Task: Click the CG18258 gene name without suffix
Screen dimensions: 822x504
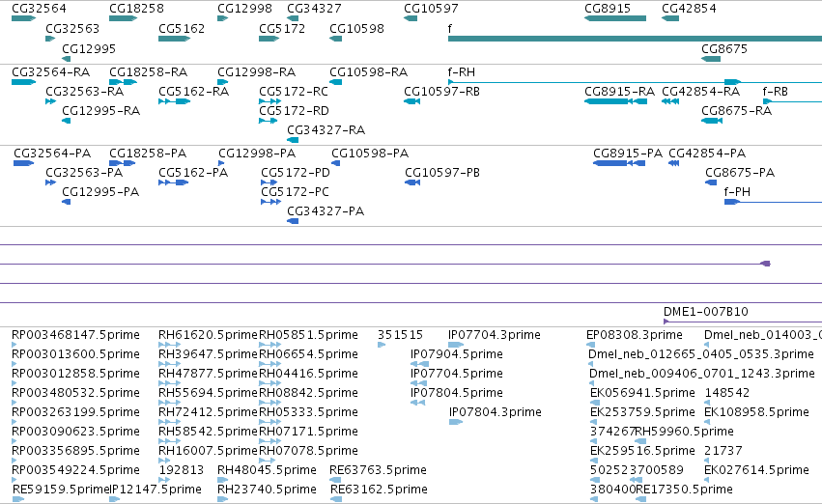Action: [x=136, y=9]
